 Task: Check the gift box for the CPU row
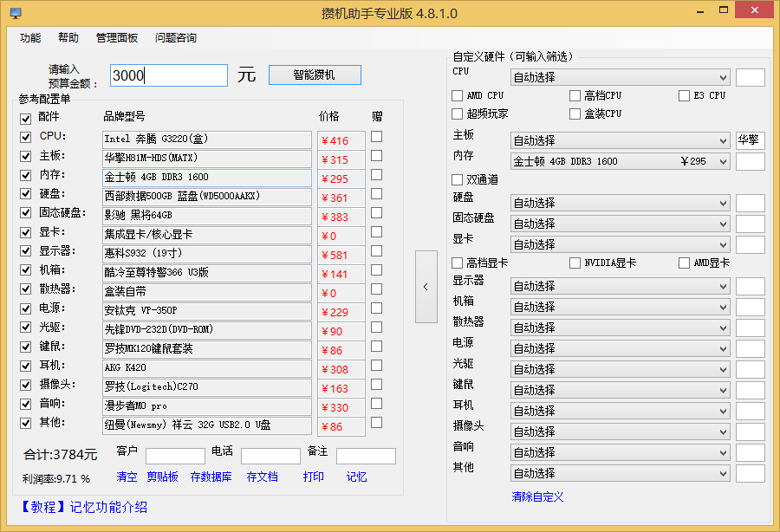point(377,136)
